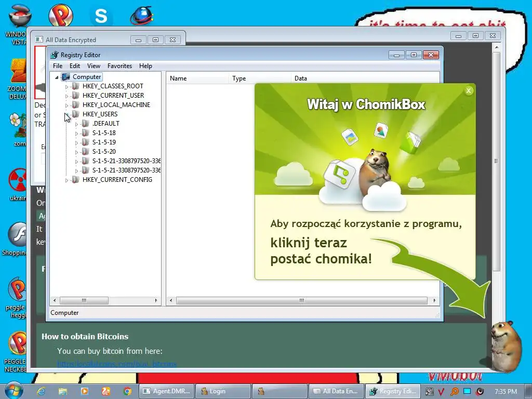Expand the HKEY_CURRENT_CONFIG key

coord(66,180)
